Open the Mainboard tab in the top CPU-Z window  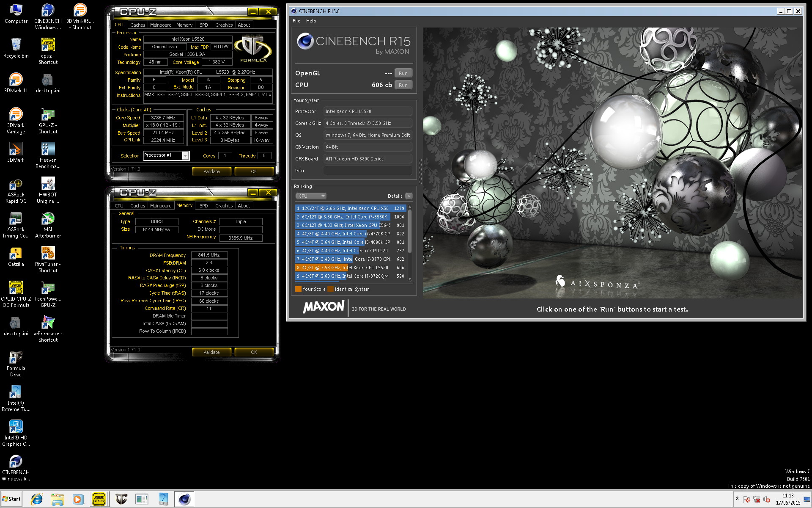161,25
